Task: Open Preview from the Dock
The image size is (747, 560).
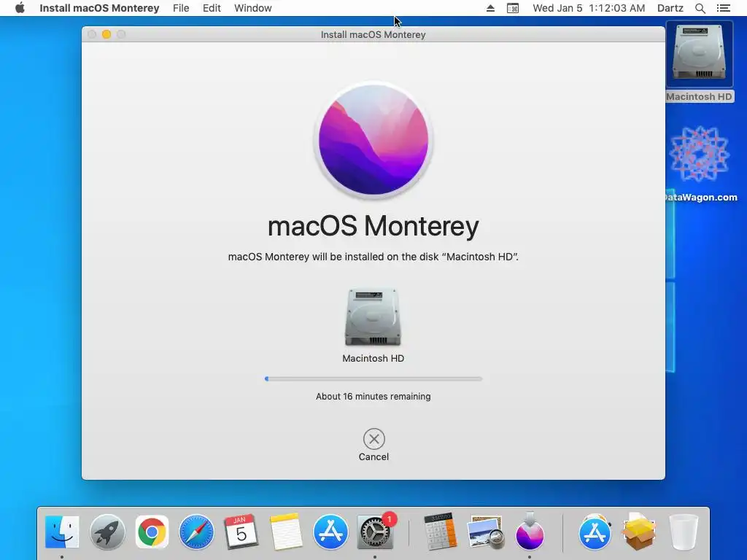Action: click(485, 532)
